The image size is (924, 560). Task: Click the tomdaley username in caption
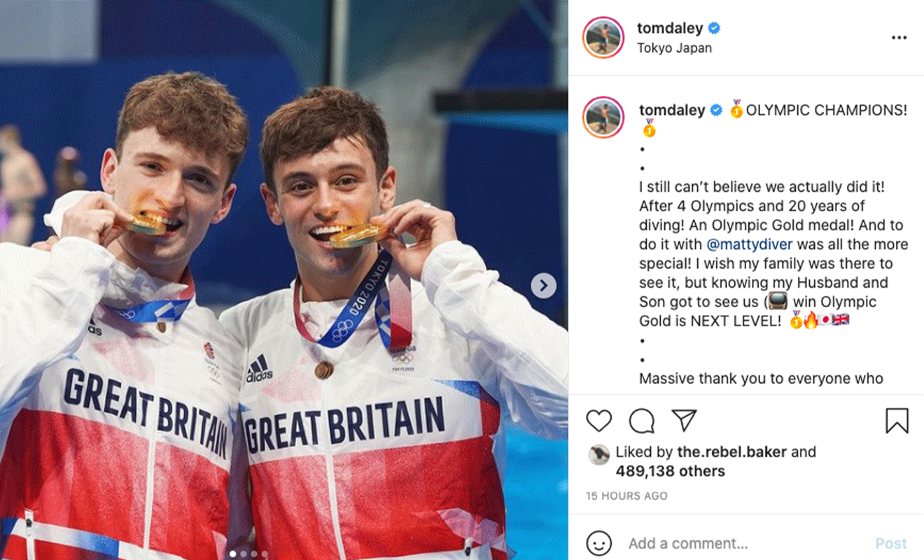[672, 111]
